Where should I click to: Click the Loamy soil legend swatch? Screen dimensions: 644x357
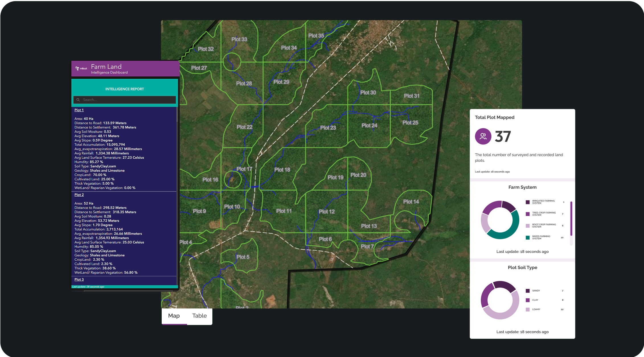528,309
